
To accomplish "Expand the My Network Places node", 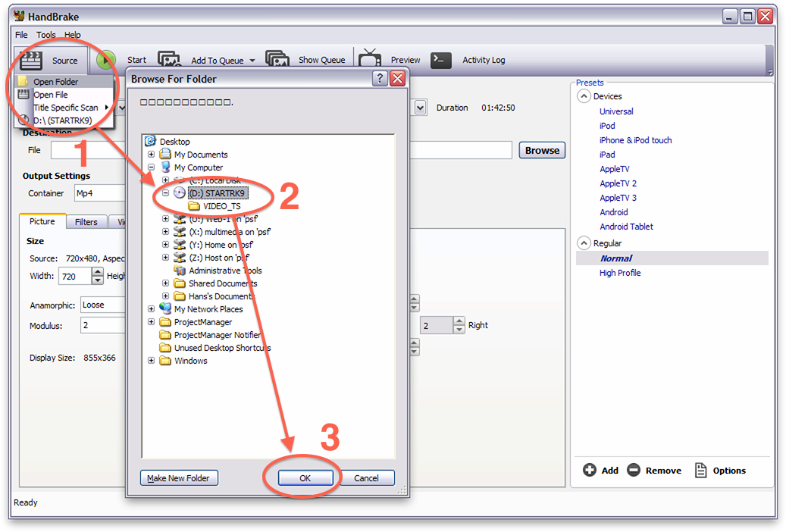I will click(x=152, y=309).
